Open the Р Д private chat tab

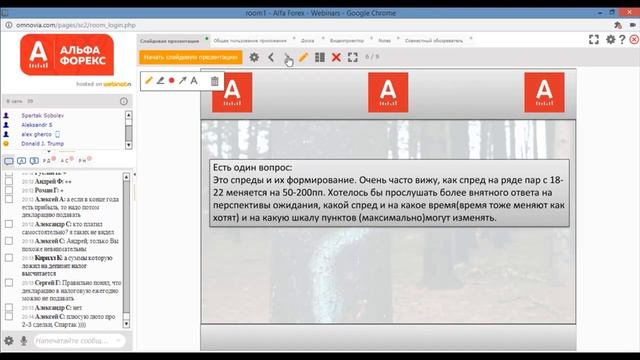point(47,161)
